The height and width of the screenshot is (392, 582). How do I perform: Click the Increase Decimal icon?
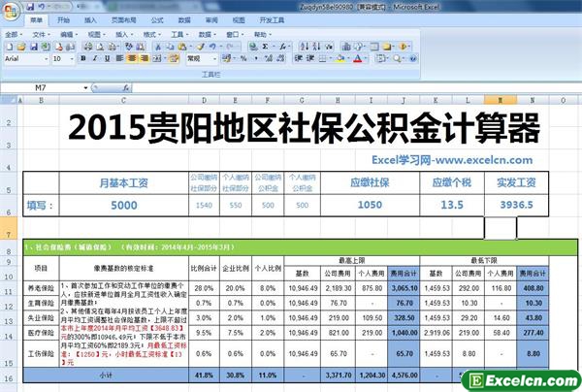click(269, 58)
